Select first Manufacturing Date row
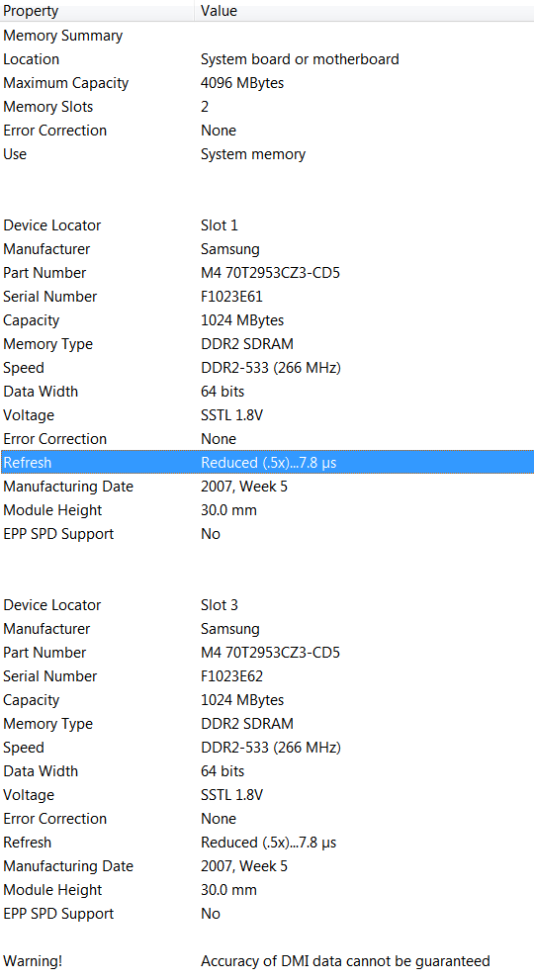This screenshot has height=980, width=534. tap(267, 487)
